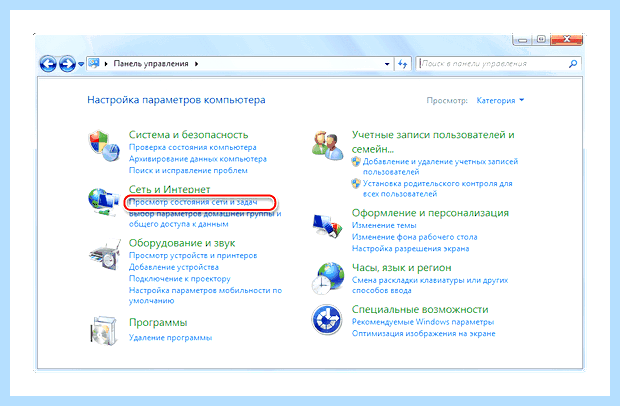Open Добавление и удаление учетных записей
The image size is (620, 406).
click(440, 166)
